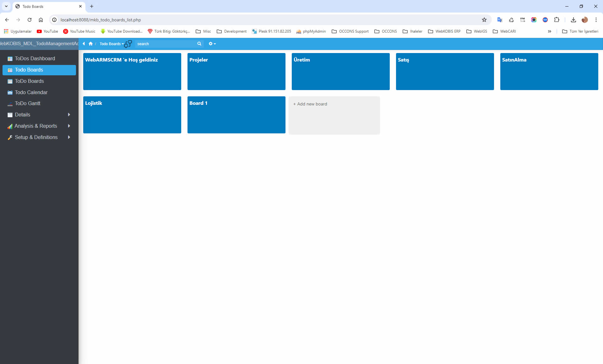Expand the Details submenu arrow
Screen dimensions: 603x364
69,115
